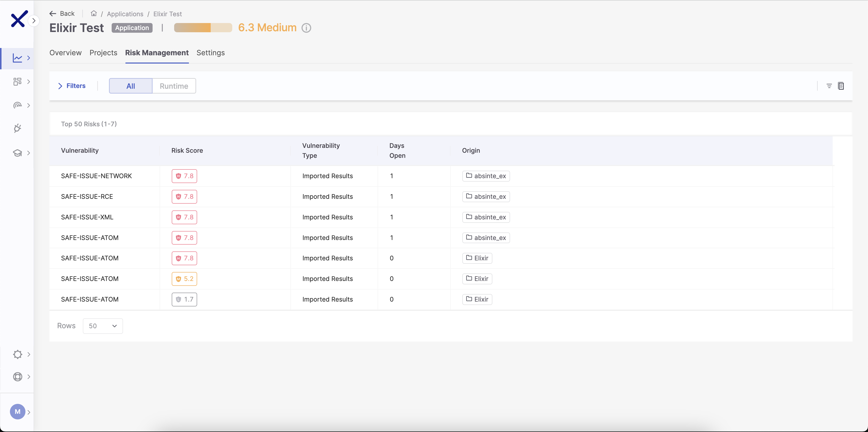Expand the user avatar menu chevron

click(29, 412)
